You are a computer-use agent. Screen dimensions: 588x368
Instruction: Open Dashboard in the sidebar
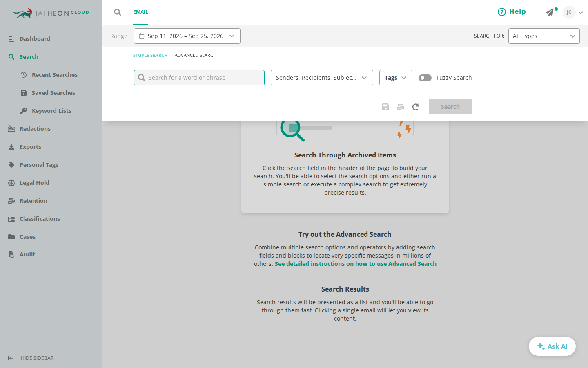click(x=35, y=39)
